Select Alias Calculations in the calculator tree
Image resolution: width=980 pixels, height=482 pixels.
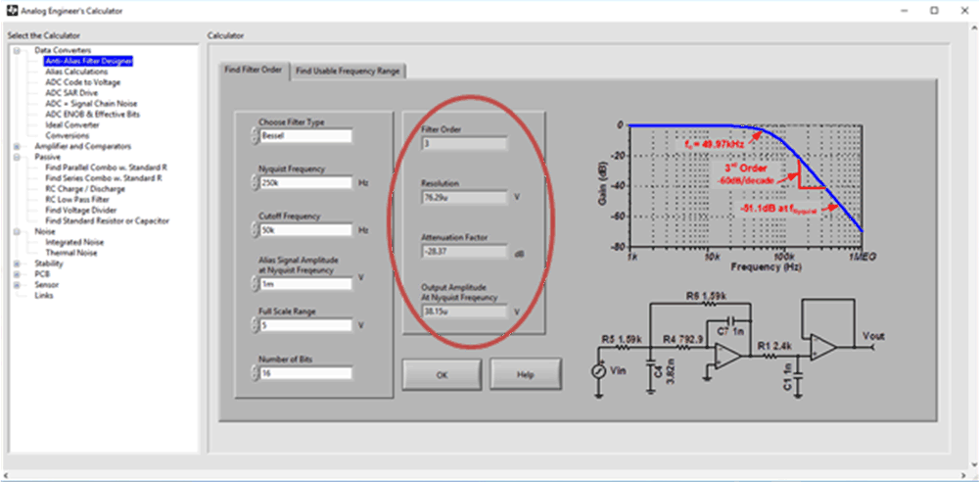click(76, 72)
